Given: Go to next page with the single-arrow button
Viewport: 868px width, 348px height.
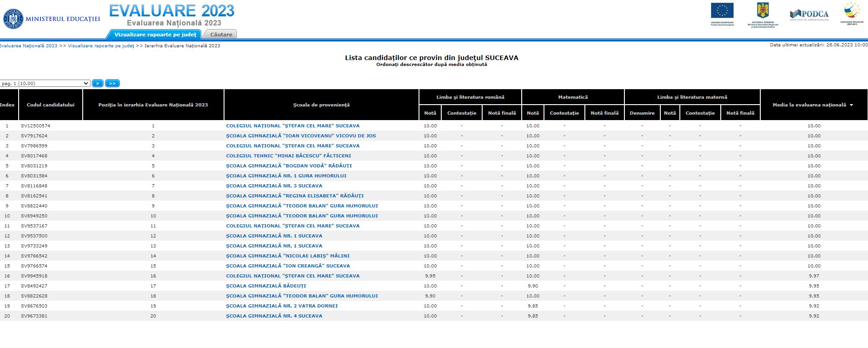Looking at the screenshot, I should point(97,83).
